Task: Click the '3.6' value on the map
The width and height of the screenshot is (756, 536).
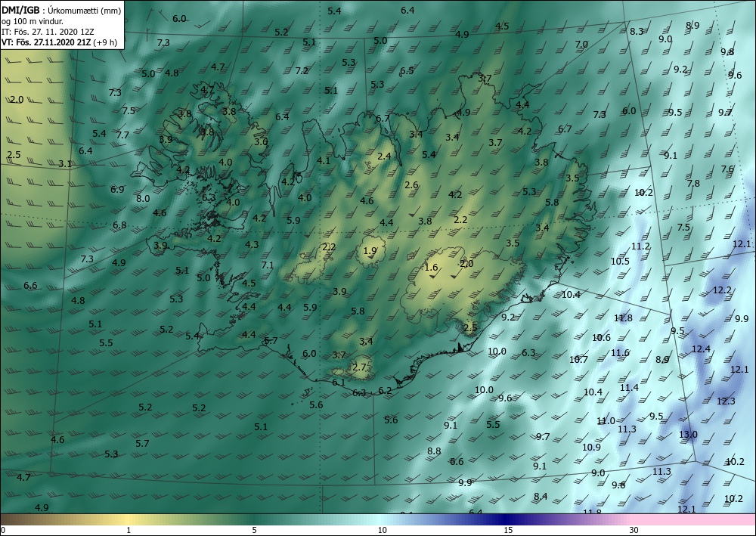Action: (261, 141)
